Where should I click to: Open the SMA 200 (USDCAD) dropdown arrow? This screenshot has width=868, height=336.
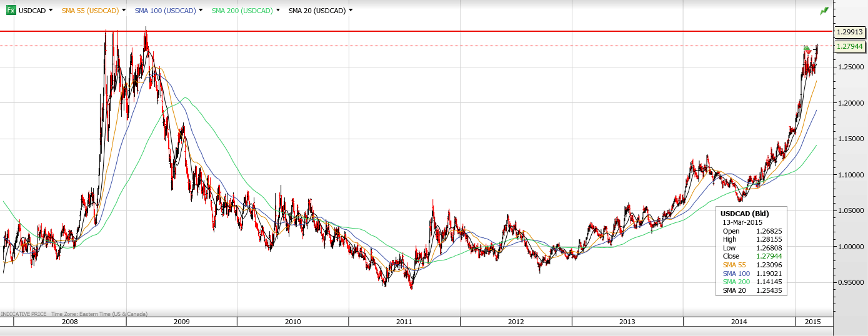click(277, 11)
